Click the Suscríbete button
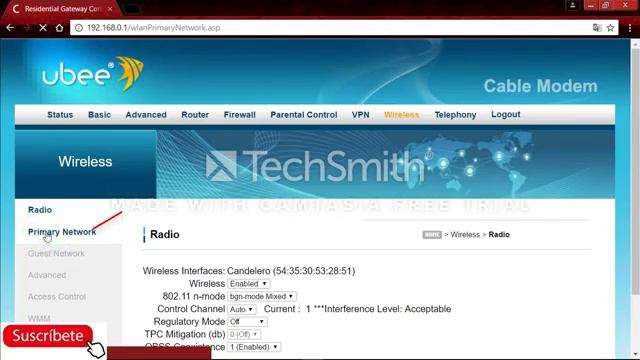640x360 pixels. coord(48,336)
